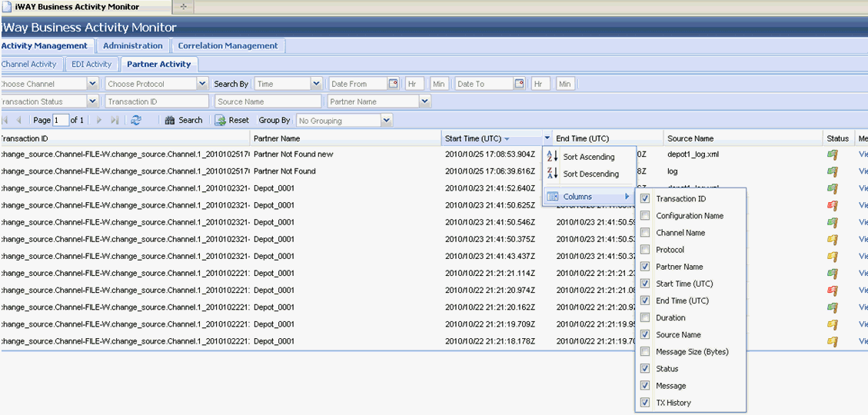Click the status flag in the 21:41:52.640Z row
Screen dimensions: 868x415
pyautogui.click(x=832, y=189)
